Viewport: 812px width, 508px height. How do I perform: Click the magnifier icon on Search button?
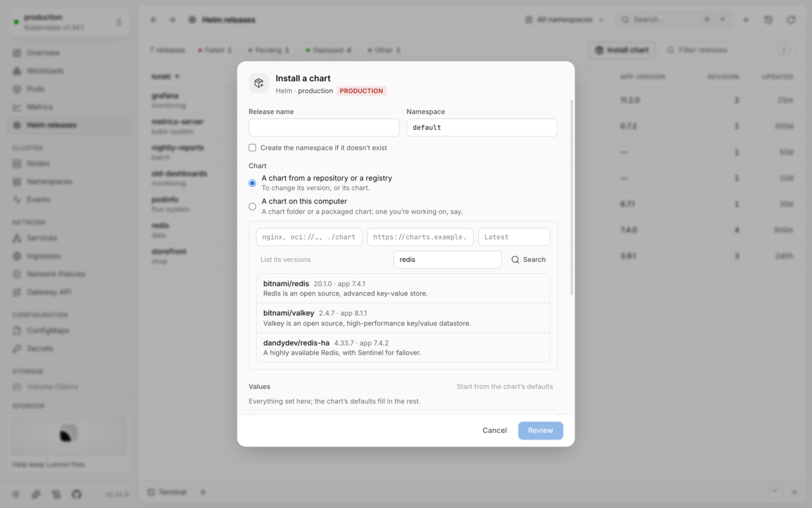[515, 260]
